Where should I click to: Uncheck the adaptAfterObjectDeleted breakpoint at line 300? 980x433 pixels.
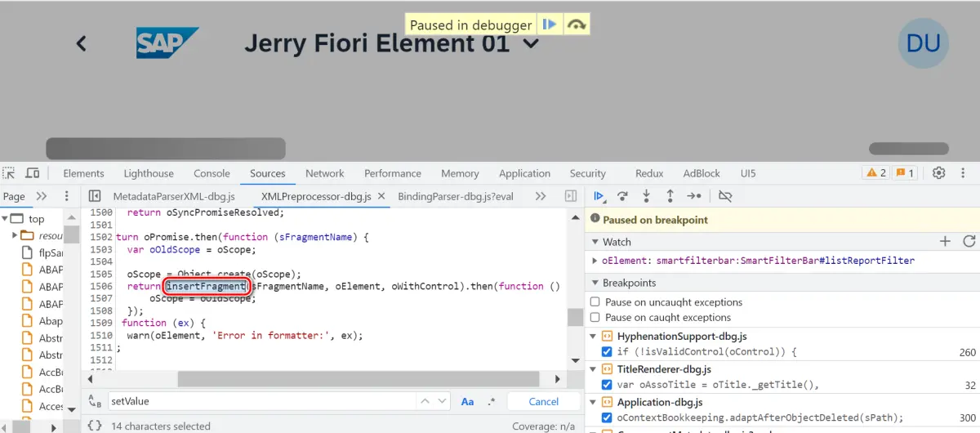click(x=607, y=417)
